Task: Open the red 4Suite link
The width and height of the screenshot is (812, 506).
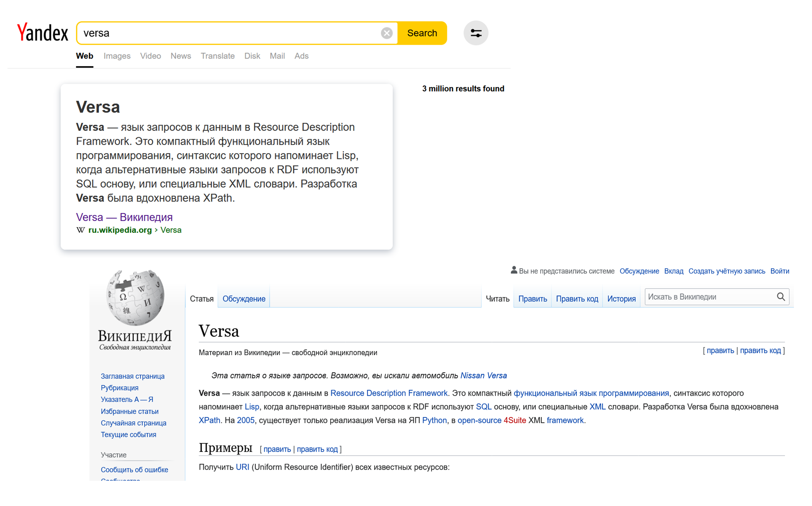Action: (514, 420)
